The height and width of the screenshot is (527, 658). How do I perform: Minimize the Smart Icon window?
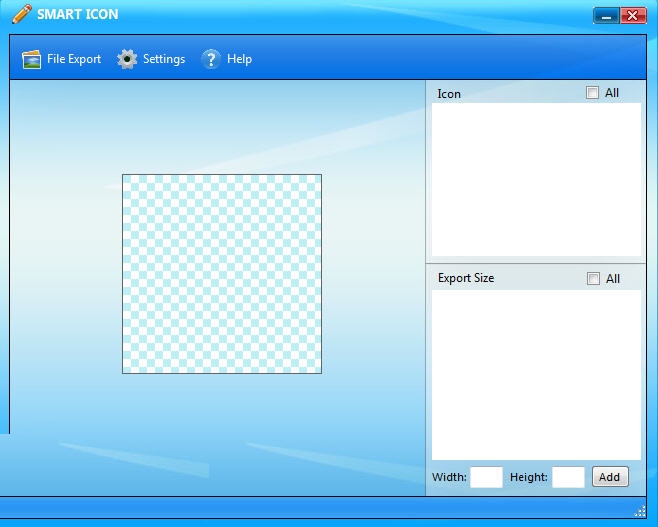click(606, 16)
